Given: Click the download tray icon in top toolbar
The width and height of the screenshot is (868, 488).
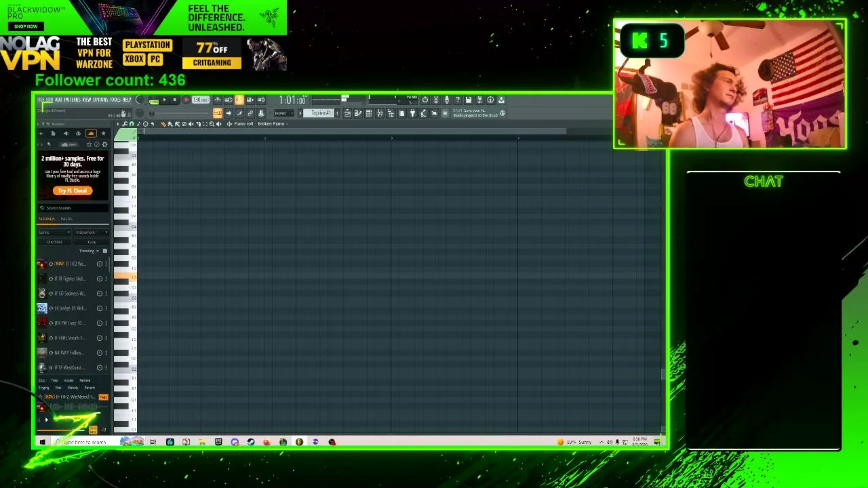Looking at the screenshot, I should [501, 100].
